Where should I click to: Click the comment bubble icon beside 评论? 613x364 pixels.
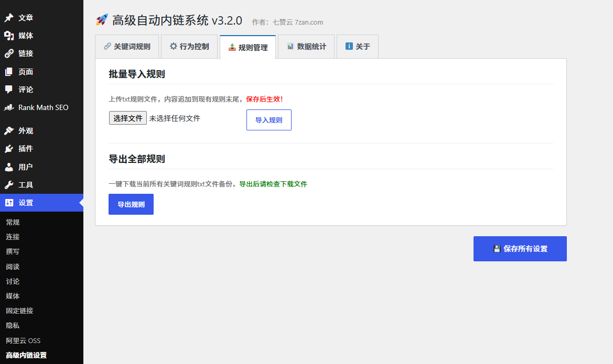pyautogui.click(x=9, y=90)
